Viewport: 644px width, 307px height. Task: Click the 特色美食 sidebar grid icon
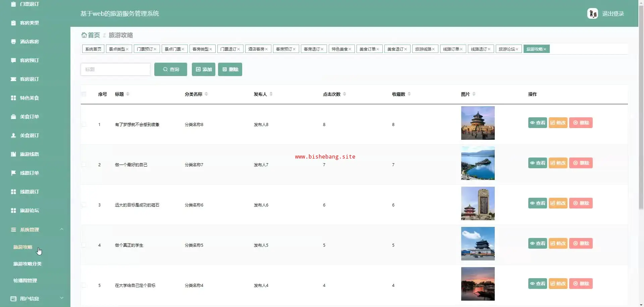point(13,98)
